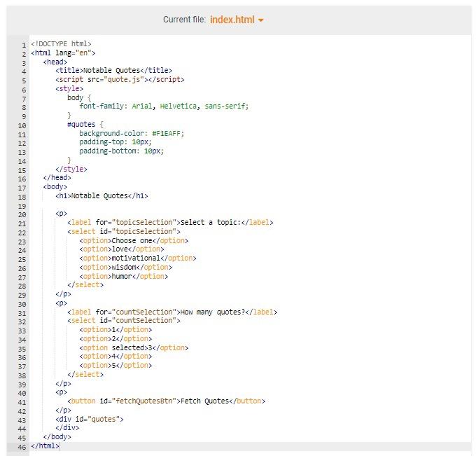Image resolution: width=476 pixels, height=456 pixels.
Task: Click the <html lang="en"> line
Action: click(x=63, y=53)
